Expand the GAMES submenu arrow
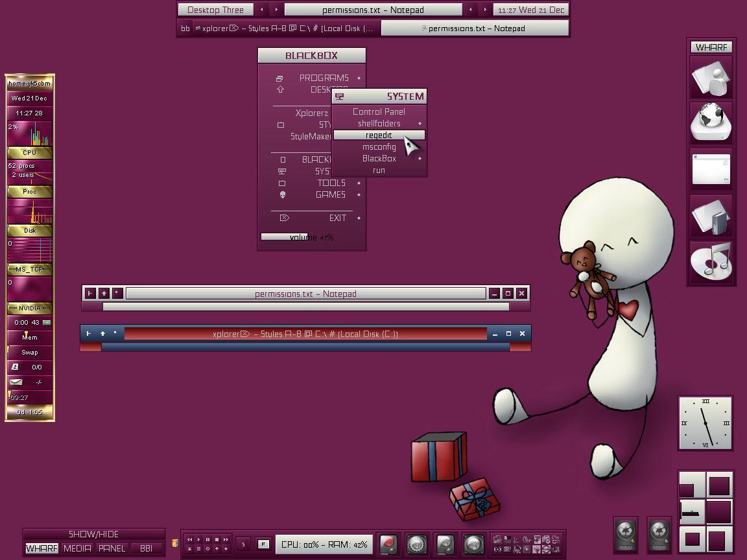The width and height of the screenshot is (747, 560). click(359, 194)
